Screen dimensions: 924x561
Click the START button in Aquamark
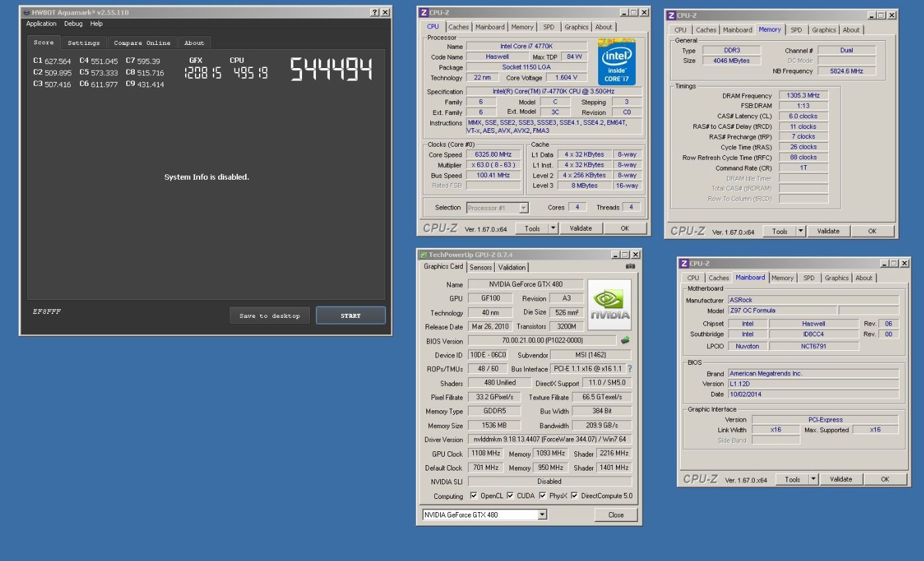pos(350,316)
